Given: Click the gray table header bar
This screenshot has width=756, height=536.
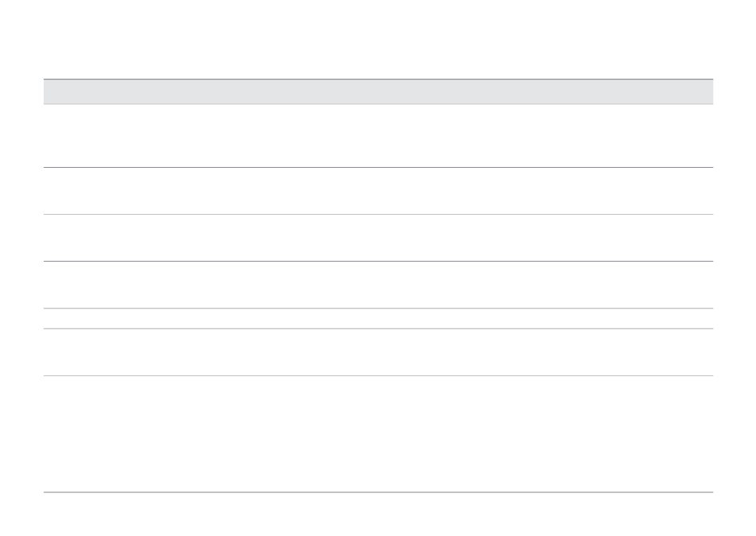Looking at the screenshot, I should [x=378, y=91].
